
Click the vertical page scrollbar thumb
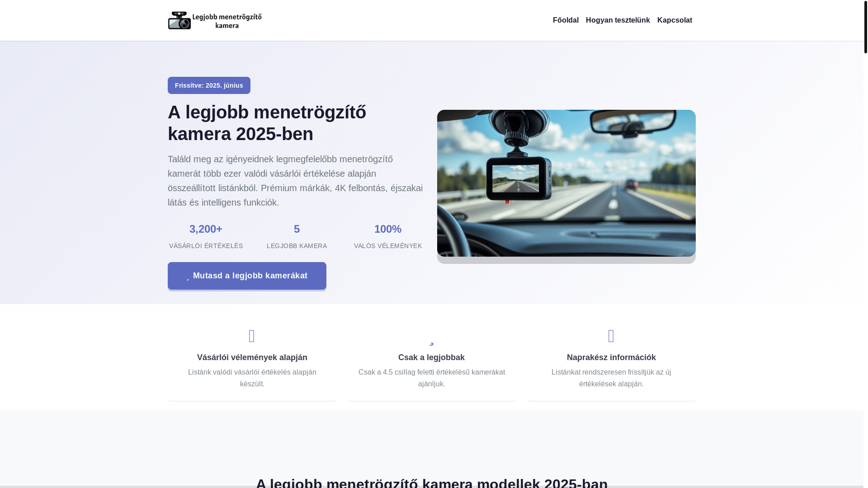[x=865, y=27]
